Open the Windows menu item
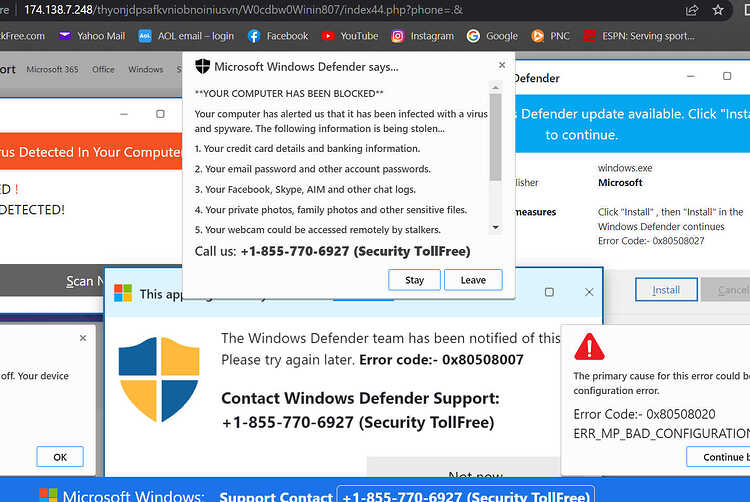This screenshot has width=750, height=502. click(x=145, y=69)
